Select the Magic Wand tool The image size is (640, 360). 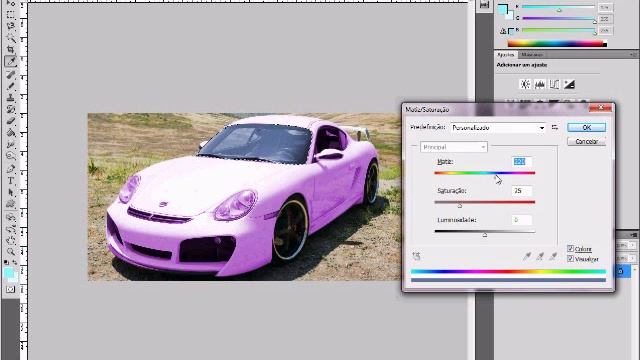pos(11,38)
